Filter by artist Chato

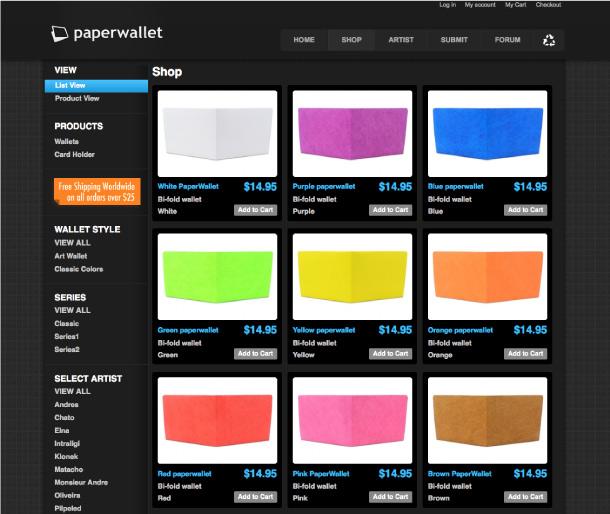click(64, 418)
